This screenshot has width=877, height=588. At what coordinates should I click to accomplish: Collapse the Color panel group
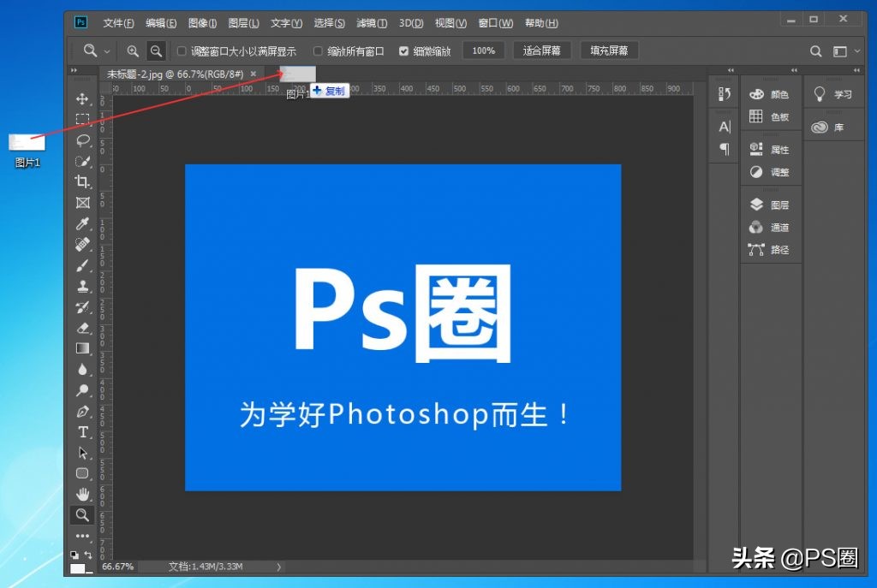coord(794,70)
